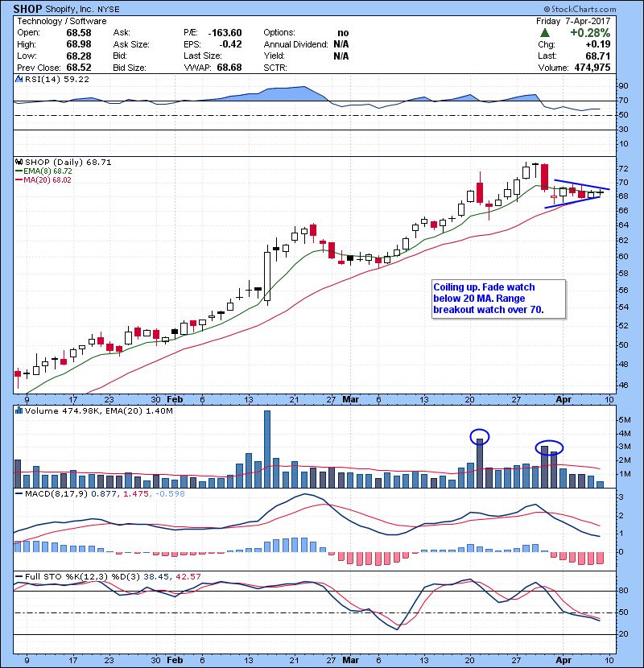Click the Volume panel bar icon

[x=19, y=410]
